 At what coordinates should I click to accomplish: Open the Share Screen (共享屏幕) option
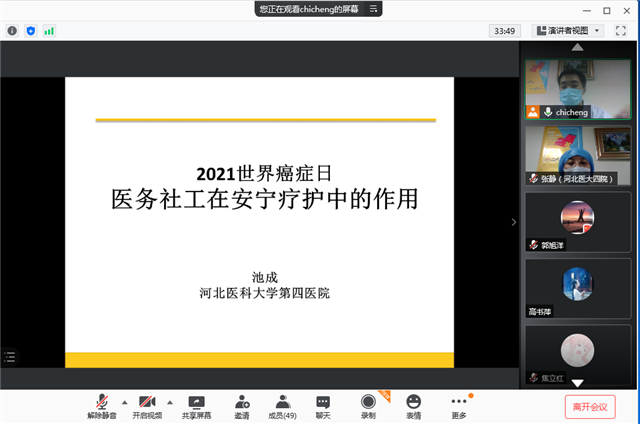click(196, 404)
